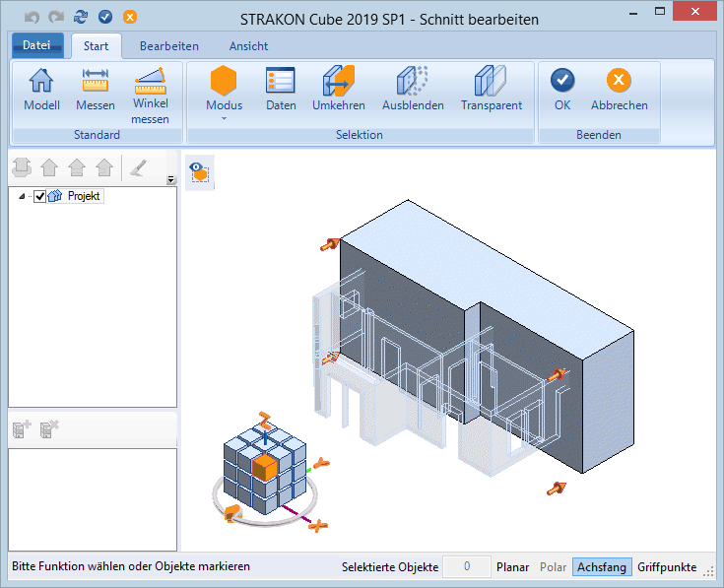The height and width of the screenshot is (588, 724).
Task: Click section arrow on right dark face
Action: pos(558,375)
